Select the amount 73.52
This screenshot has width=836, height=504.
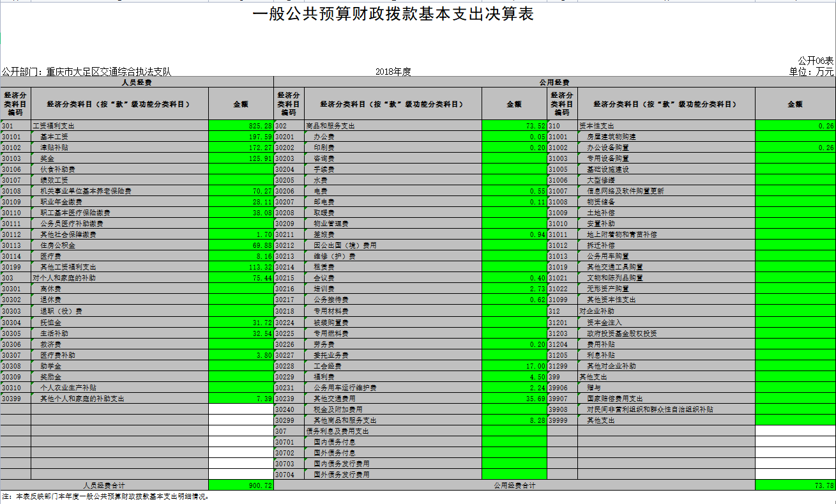point(514,126)
